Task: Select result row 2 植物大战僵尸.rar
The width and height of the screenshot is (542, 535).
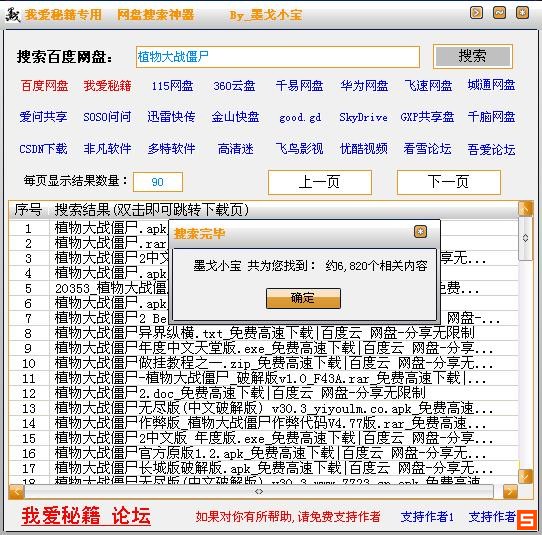Action: click(x=89, y=243)
